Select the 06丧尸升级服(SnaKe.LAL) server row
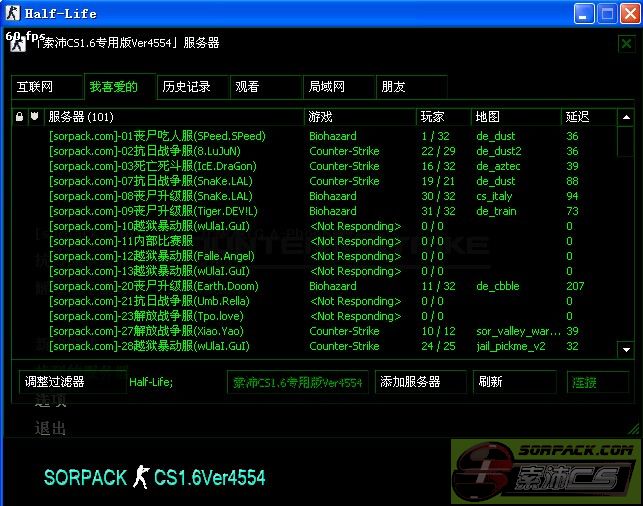Image resolution: width=643 pixels, height=506 pixels. 150,196
